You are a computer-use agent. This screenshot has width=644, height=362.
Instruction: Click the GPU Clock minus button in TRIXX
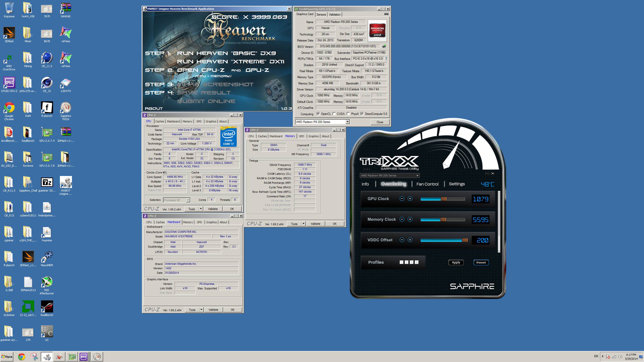(x=402, y=199)
